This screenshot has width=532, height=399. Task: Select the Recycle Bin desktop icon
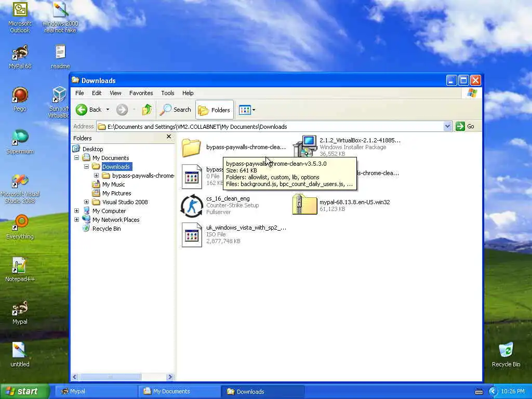point(506,355)
